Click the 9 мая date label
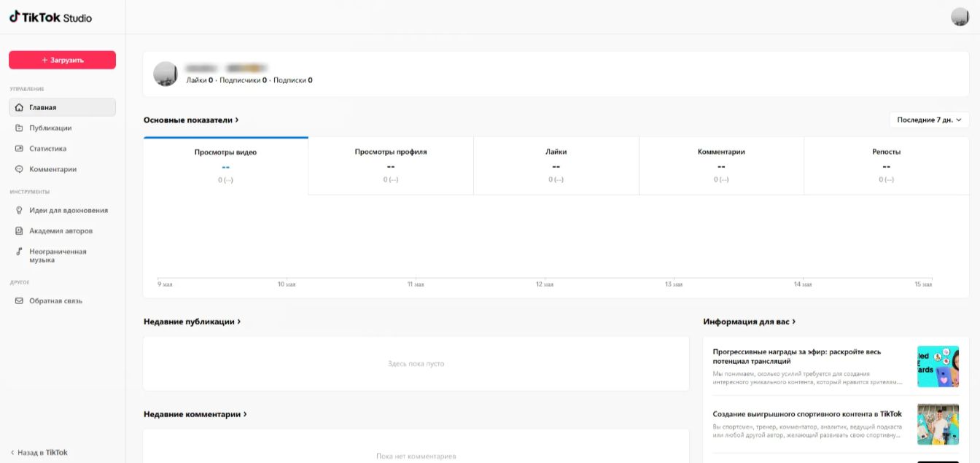Viewport: 980px width, 463px height. [x=165, y=284]
